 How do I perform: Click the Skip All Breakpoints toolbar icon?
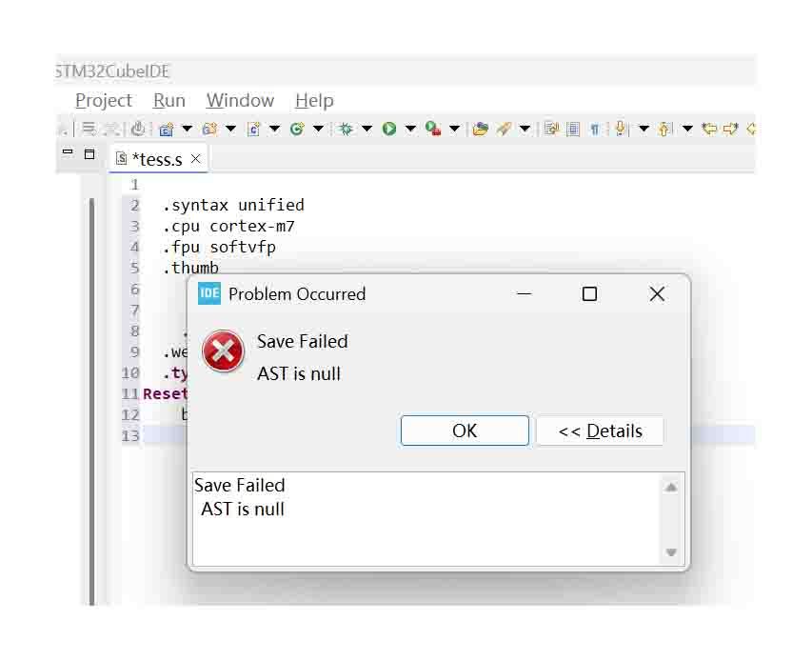(x=138, y=128)
